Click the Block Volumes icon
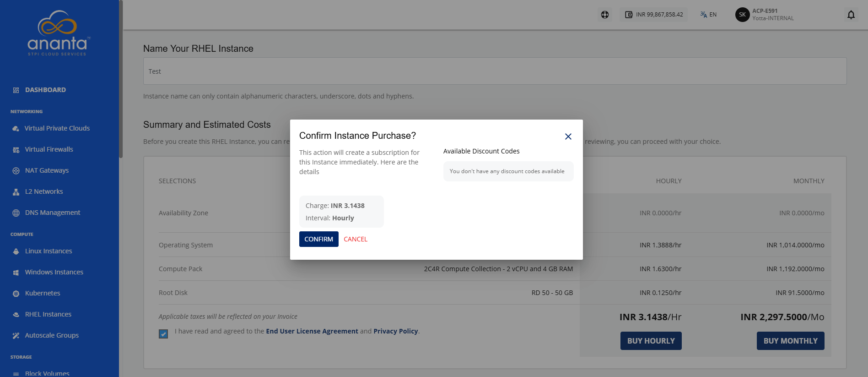The height and width of the screenshot is (377, 868). (x=16, y=374)
